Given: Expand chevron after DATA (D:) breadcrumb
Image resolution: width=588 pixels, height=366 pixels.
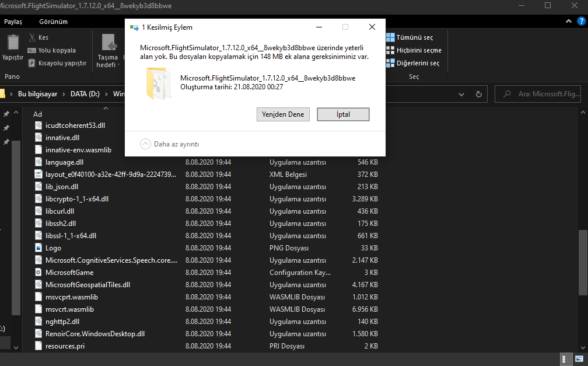Looking at the screenshot, I should [x=106, y=94].
